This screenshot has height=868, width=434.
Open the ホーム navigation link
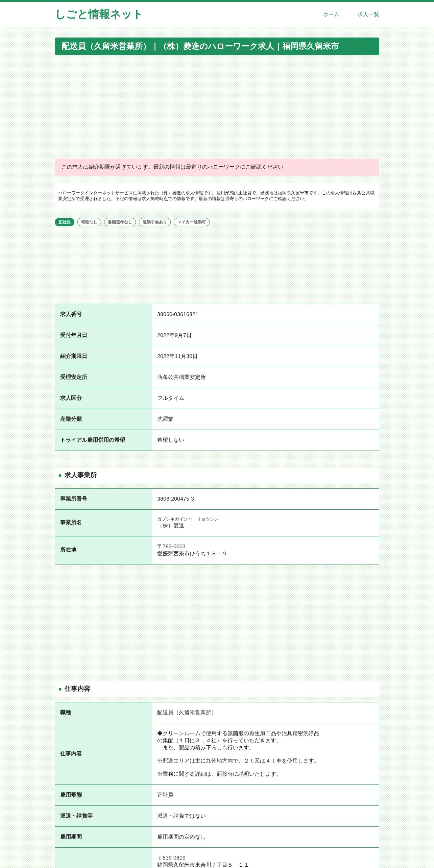point(331,15)
